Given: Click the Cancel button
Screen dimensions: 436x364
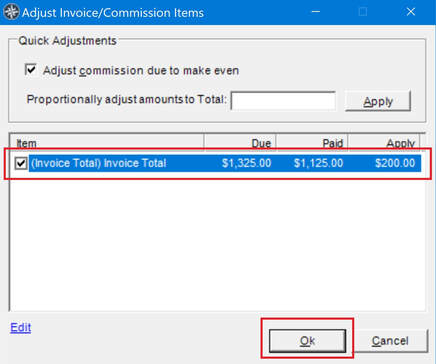Looking at the screenshot, I should 390,341.
